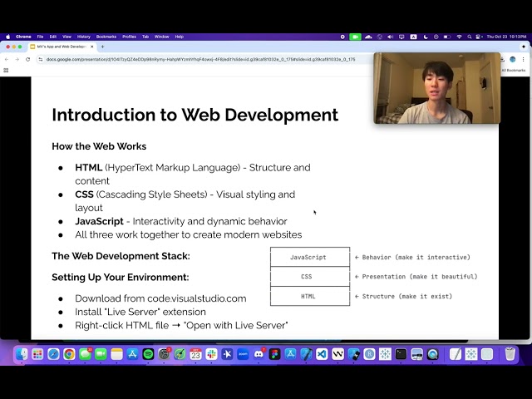Open the Apple menu
The image size is (532, 399).
click(x=8, y=37)
